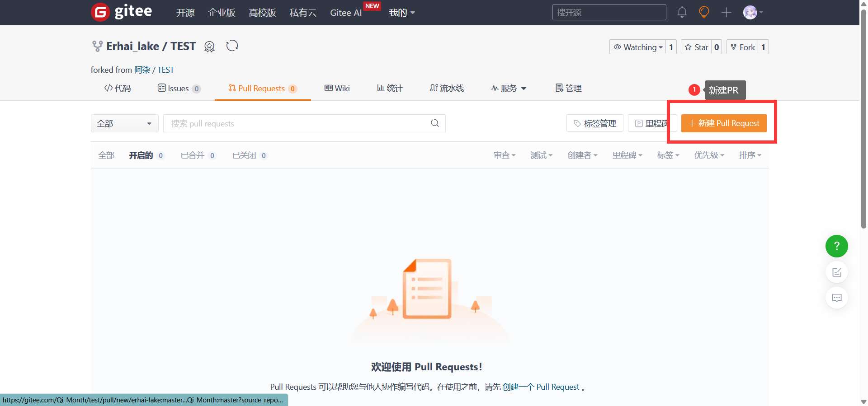This screenshot has width=868, height=406.
Task: Select the 已合并 filter tab
Action: pos(193,155)
